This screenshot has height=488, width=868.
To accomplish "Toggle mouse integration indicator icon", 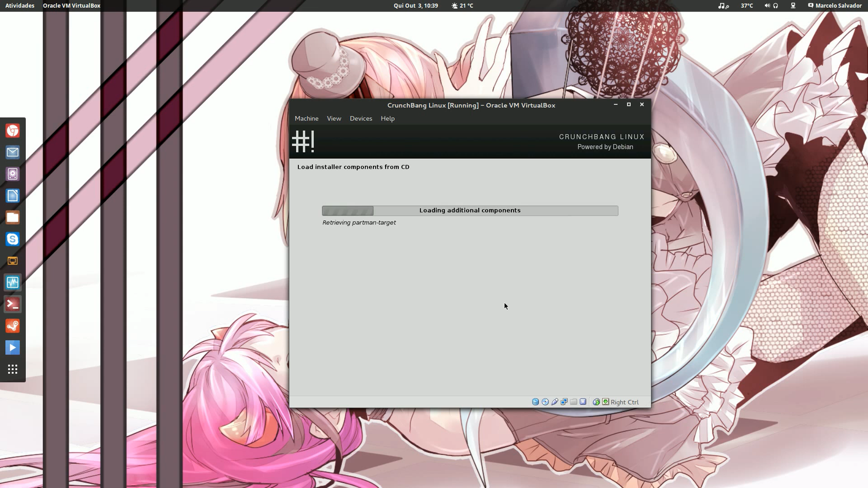I will 597,402.
